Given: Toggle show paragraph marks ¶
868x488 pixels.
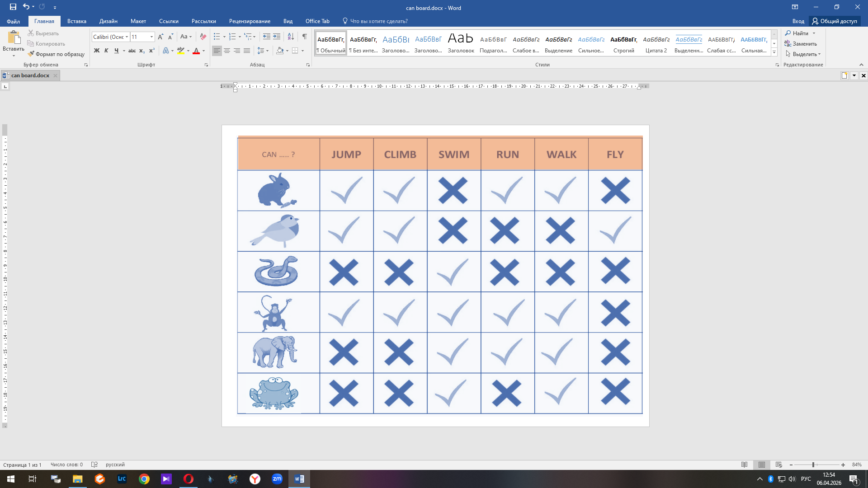Looking at the screenshot, I should click(x=304, y=37).
